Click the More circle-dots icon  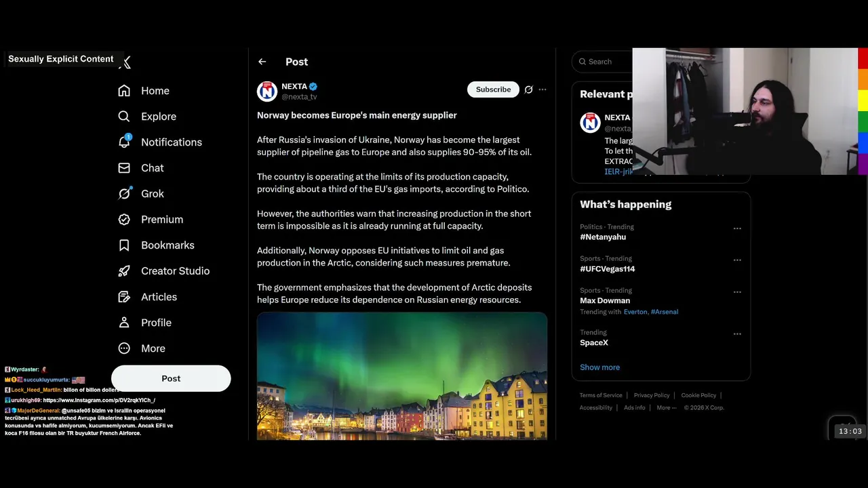click(x=124, y=348)
